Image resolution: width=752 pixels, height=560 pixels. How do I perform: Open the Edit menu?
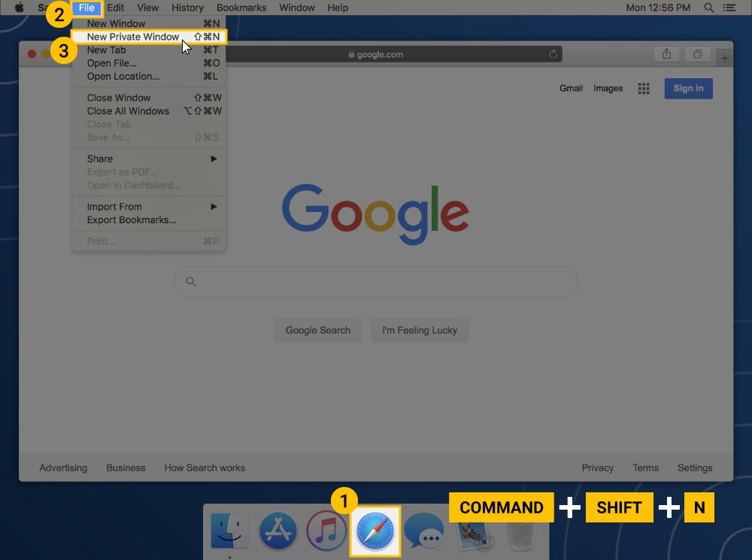point(115,8)
